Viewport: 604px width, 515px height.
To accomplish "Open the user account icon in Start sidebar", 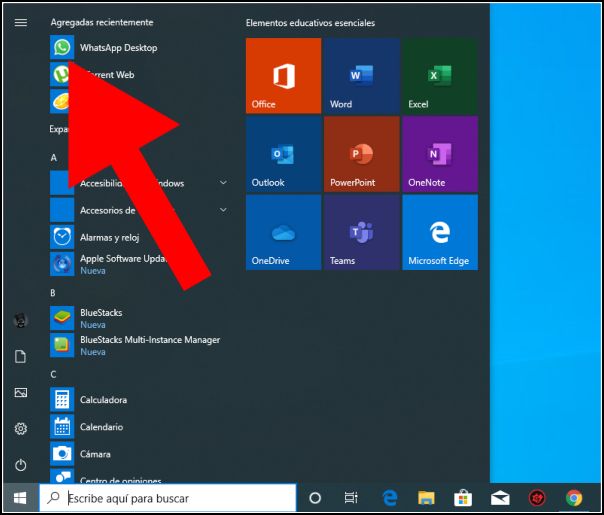I will 21,320.
